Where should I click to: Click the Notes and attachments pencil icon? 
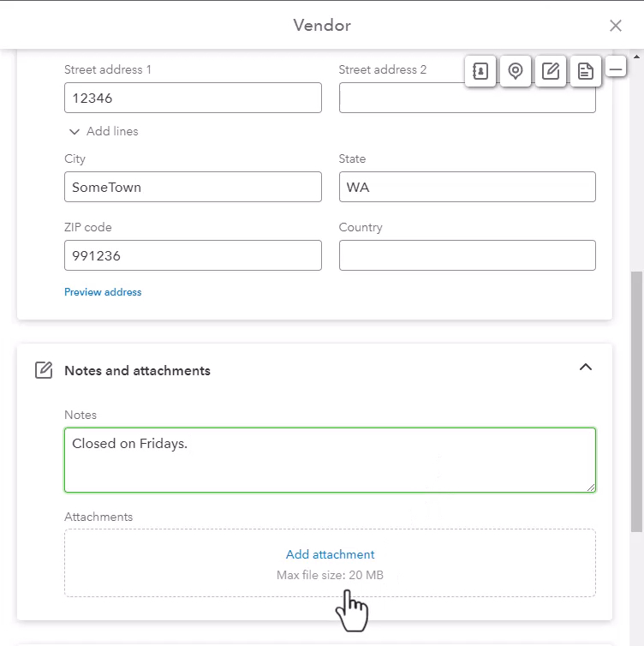(x=44, y=370)
